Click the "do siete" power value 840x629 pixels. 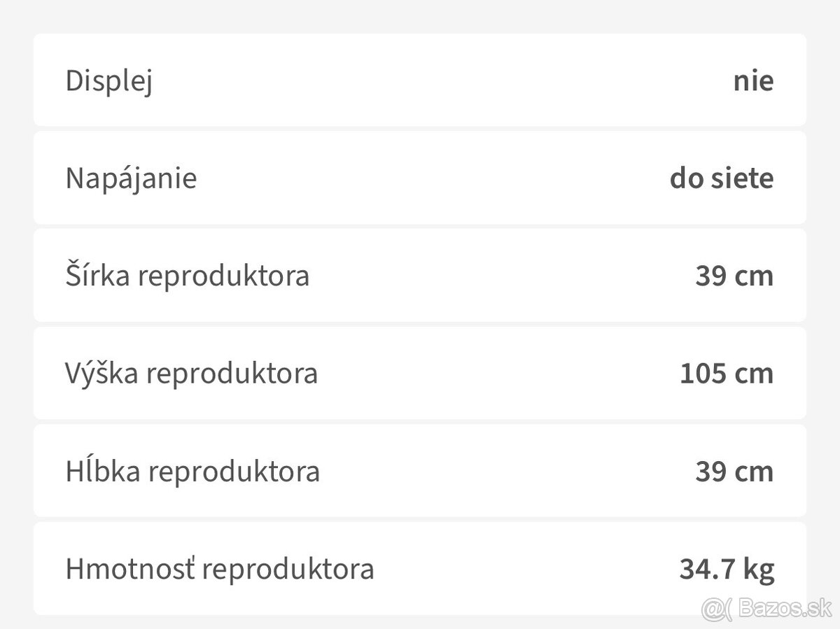722,178
